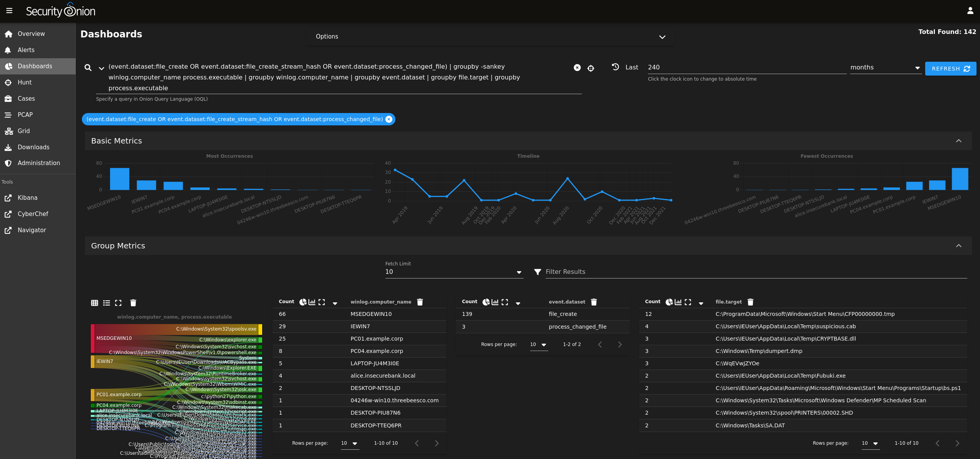The image size is (980, 459).
Task: Maximize the sankey diagram
Action: tap(118, 303)
